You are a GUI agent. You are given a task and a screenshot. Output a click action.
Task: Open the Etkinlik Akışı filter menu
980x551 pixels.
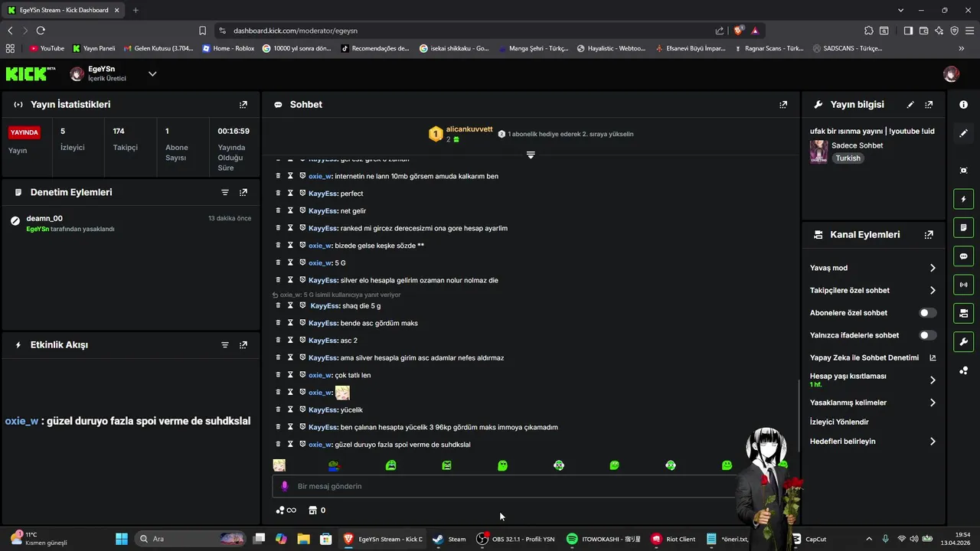(225, 345)
